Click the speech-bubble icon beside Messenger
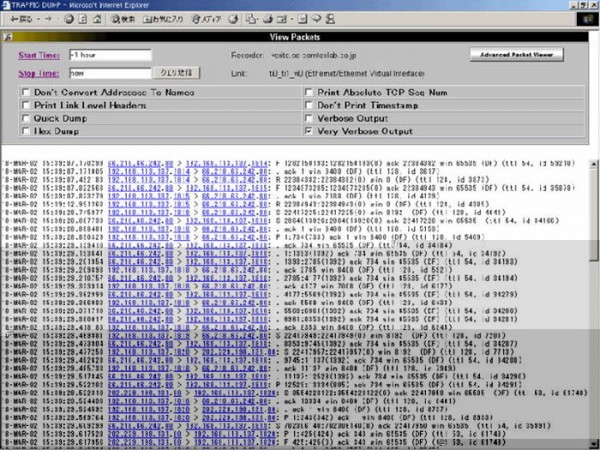 pyautogui.click(x=316, y=19)
